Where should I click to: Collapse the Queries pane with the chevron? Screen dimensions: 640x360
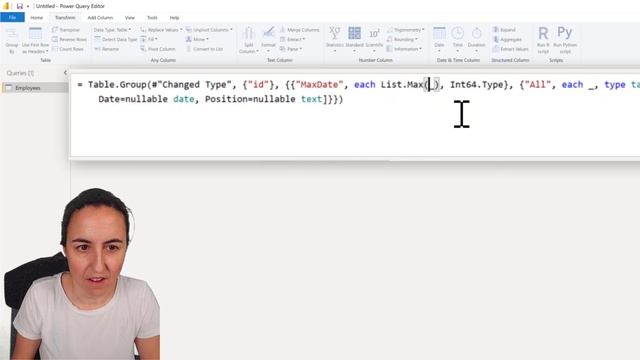pyautogui.click(x=65, y=73)
